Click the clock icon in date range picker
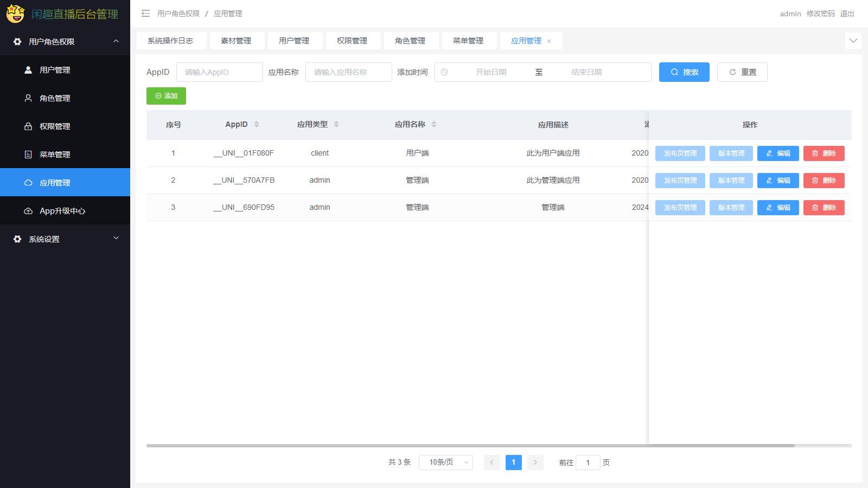This screenshot has width=868, height=488. pos(444,72)
